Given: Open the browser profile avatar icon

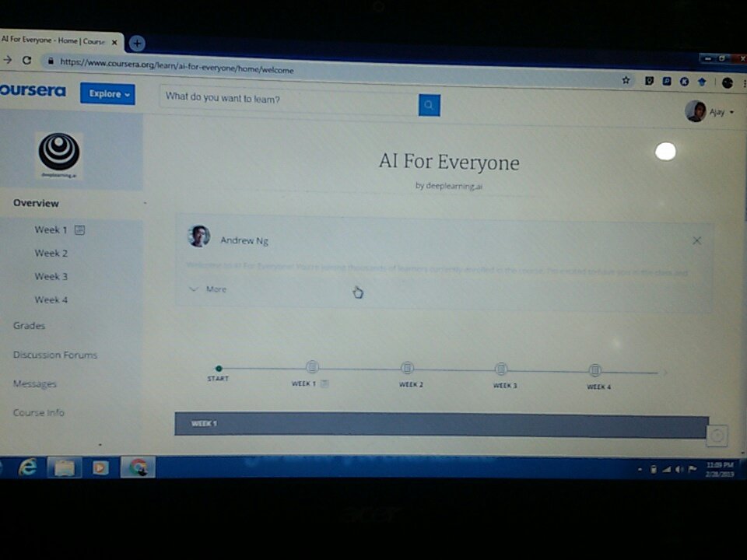Looking at the screenshot, I should [728, 83].
